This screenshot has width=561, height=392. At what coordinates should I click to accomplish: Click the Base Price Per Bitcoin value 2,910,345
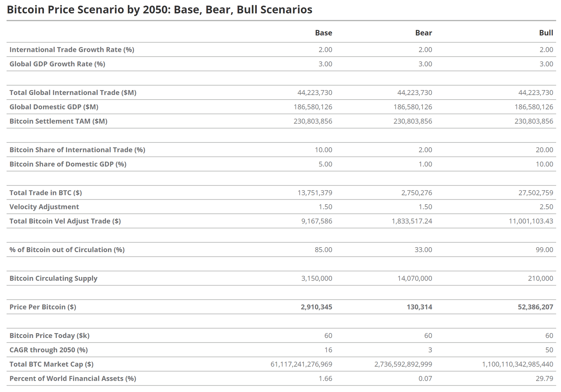[x=316, y=307]
